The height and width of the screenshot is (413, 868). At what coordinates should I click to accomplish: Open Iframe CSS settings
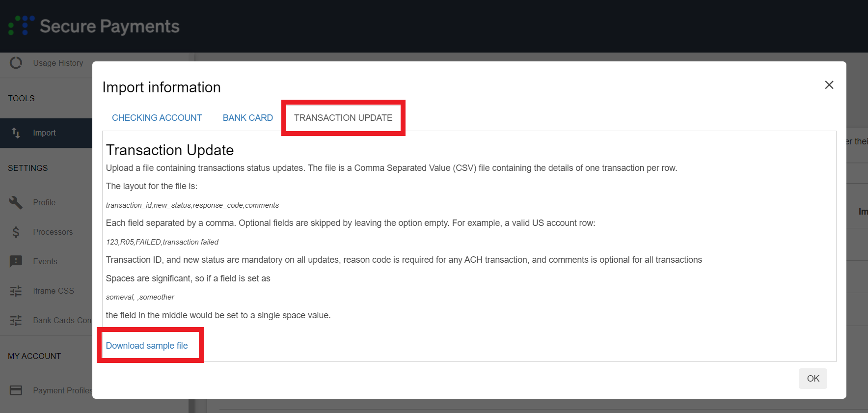click(x=54, y=291)
